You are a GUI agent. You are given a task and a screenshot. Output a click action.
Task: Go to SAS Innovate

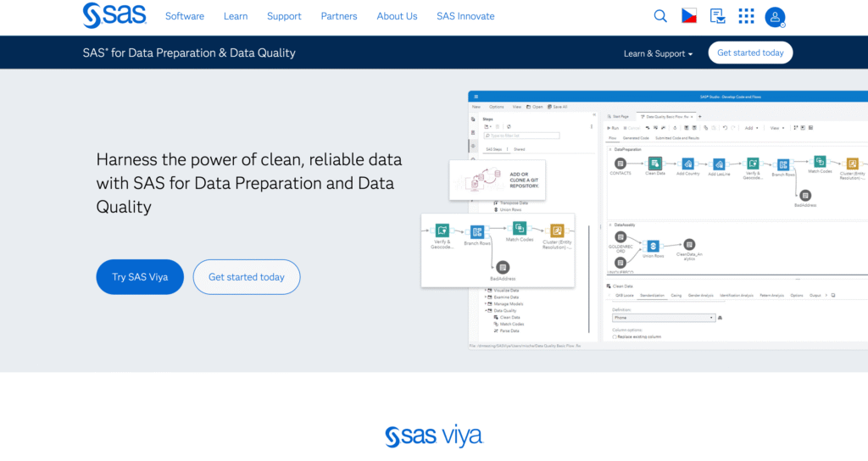coord(465,16)
